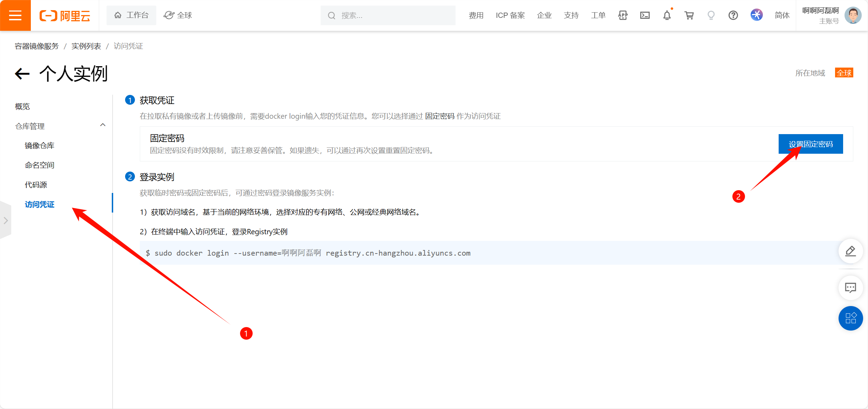
Task: Open the hamburger menu on top left
Action: click(x=15, y=15)
